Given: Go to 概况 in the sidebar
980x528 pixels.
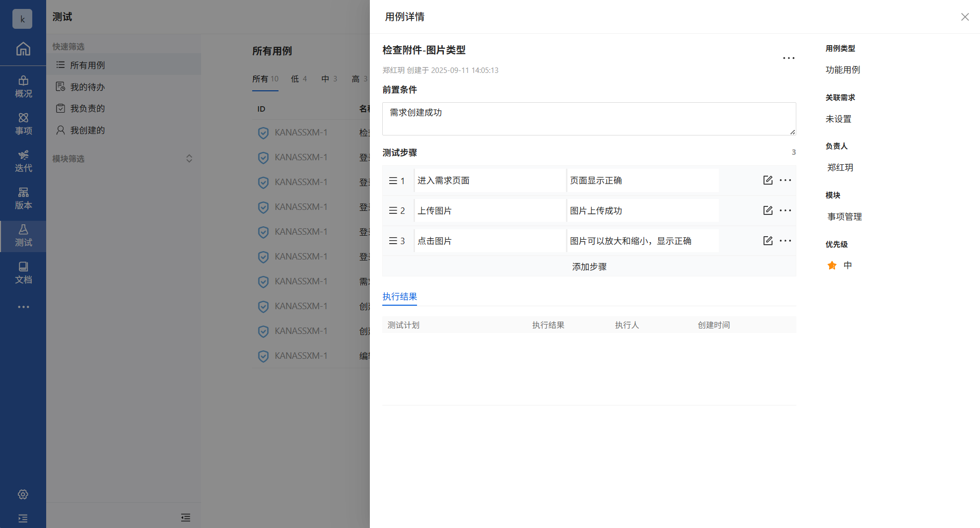Looking at the screenshot, I should coord(23,87).
